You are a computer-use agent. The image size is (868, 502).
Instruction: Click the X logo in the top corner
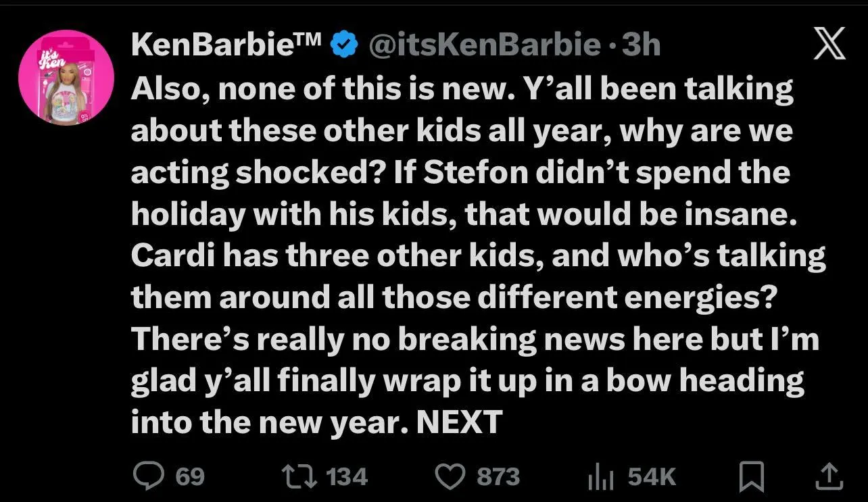tap(829, 42)
